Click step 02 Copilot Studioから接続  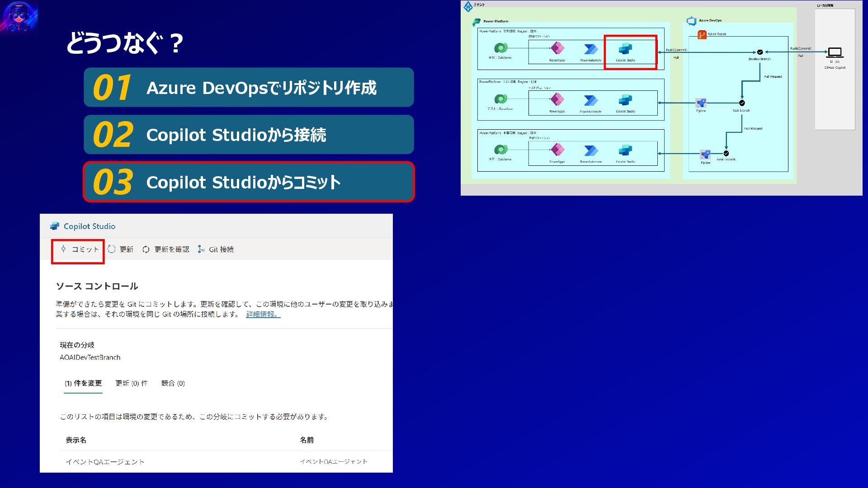(249, 135)
